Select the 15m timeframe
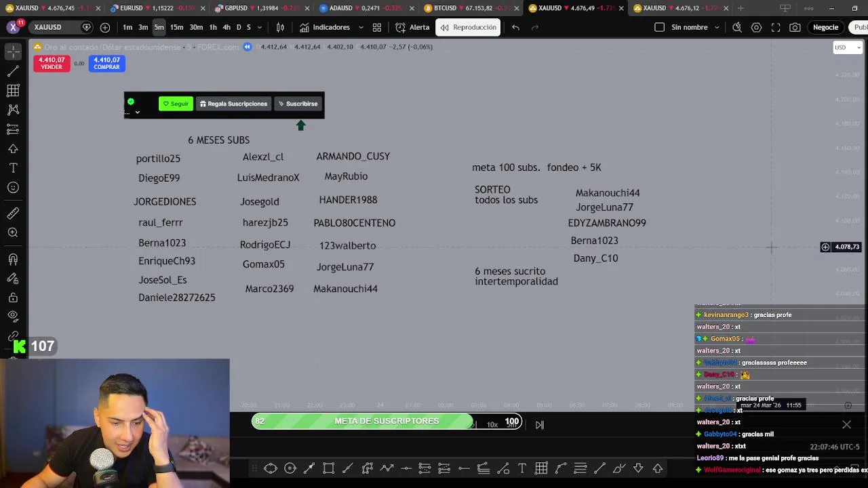Viewport: 868px width, 488px height. coord(176,27)
